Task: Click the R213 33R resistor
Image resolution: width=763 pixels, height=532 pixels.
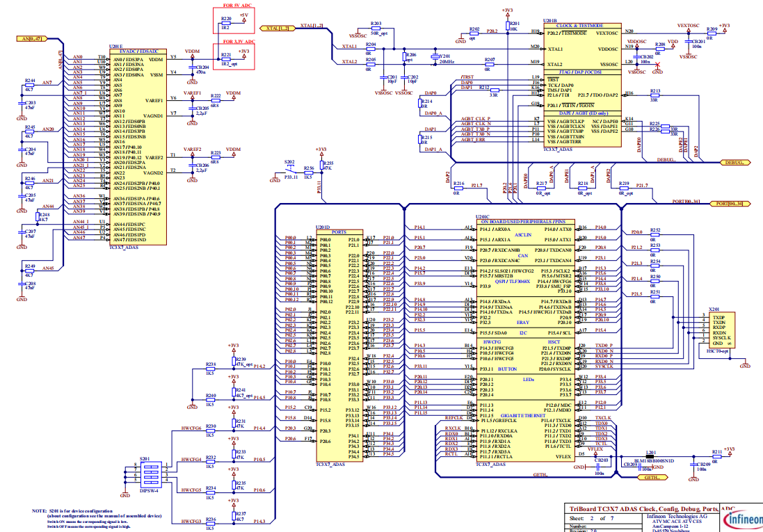Action: (654, 95)
